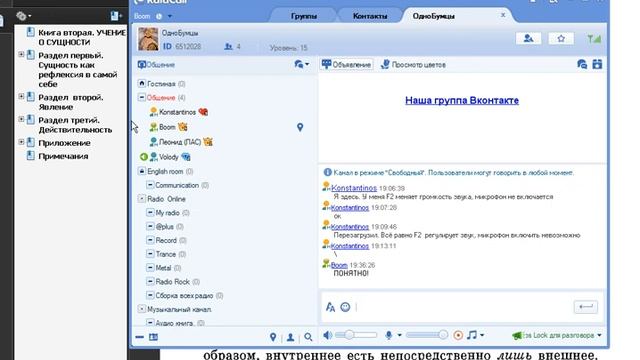Open the English room channel
Viewport: 640px width, 360px height.
[166, 171]
